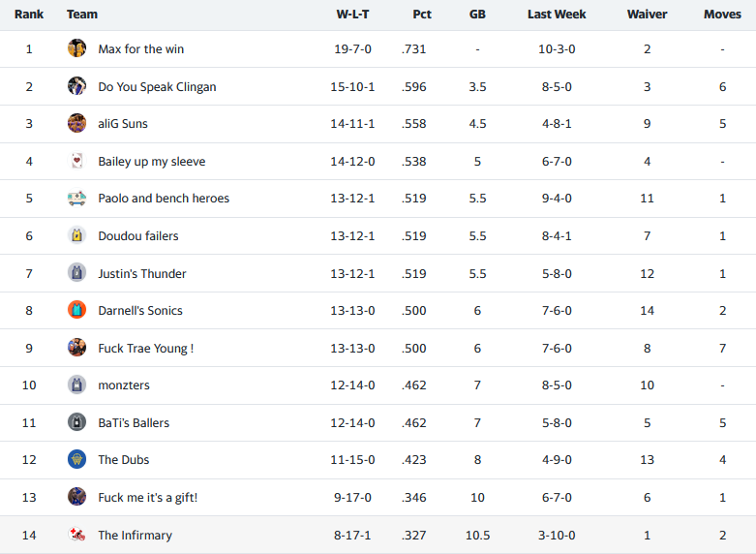Image resolution: width=756 pixels, height=554 pixels.
Task: Click Paolo and bench heroes ambulance icon
Action: (77, 199)
